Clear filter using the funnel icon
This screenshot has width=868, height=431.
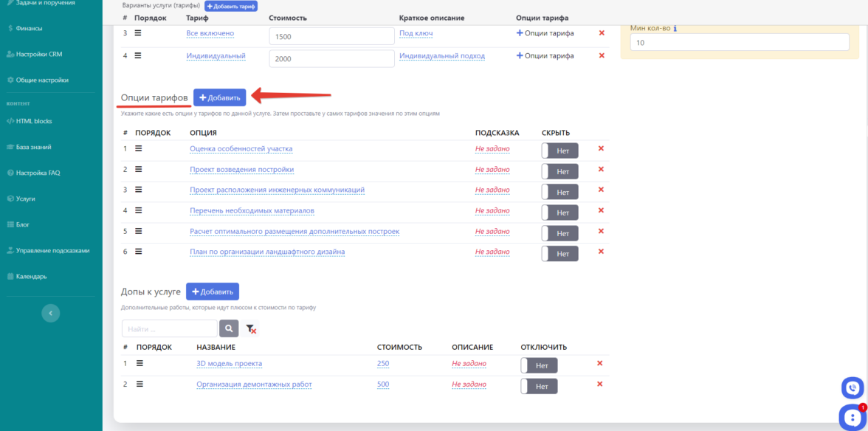[x=251, y=329]
